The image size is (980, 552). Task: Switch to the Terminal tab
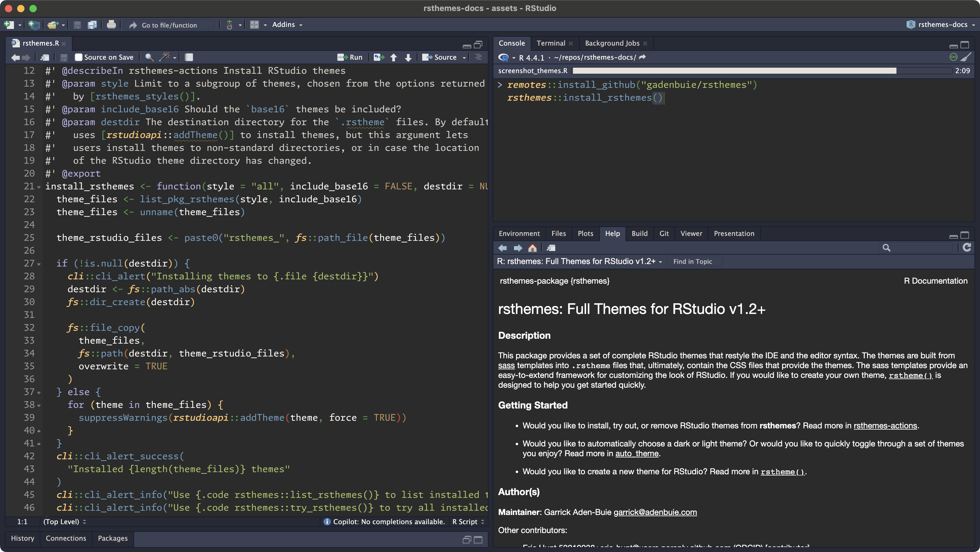551,43
